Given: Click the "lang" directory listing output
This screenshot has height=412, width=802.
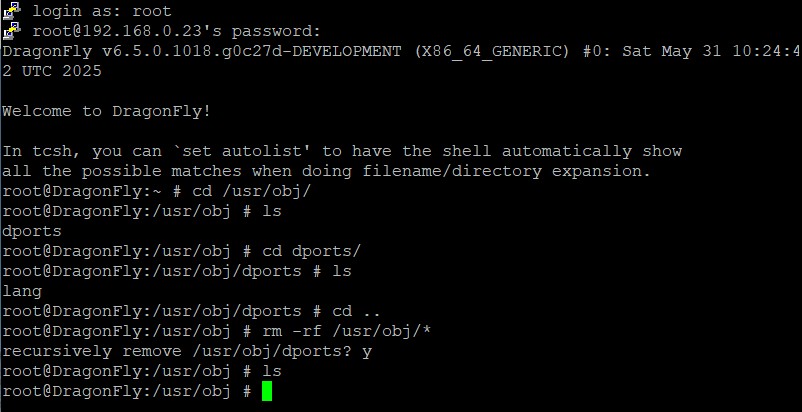Looking at the screenshot, I should click(x=22, y=291).
